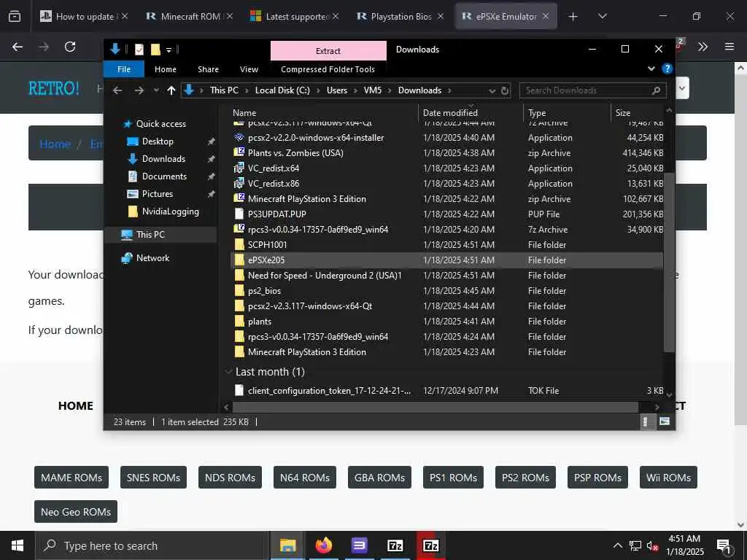Select the pcsx2 installer application icon

coord(239,138)
